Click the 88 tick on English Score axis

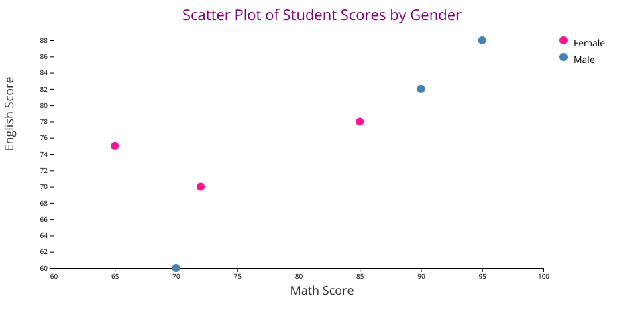[43, 40]
